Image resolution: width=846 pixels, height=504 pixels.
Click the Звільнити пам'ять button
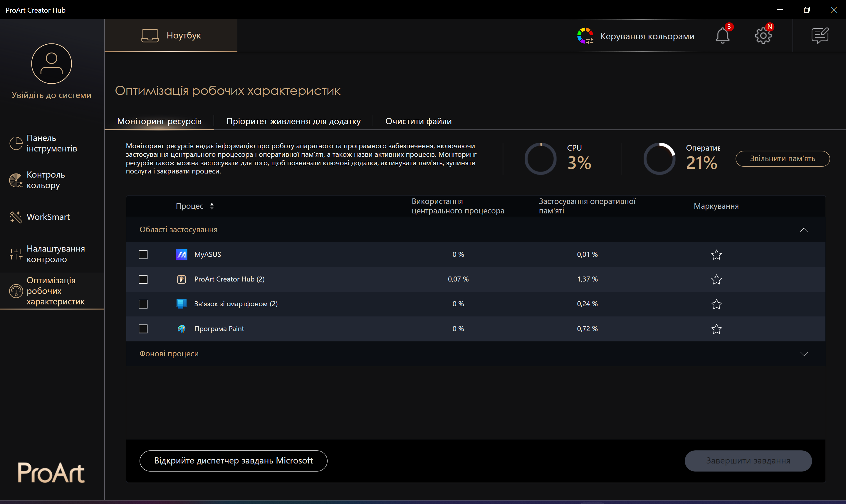point(783,159)
